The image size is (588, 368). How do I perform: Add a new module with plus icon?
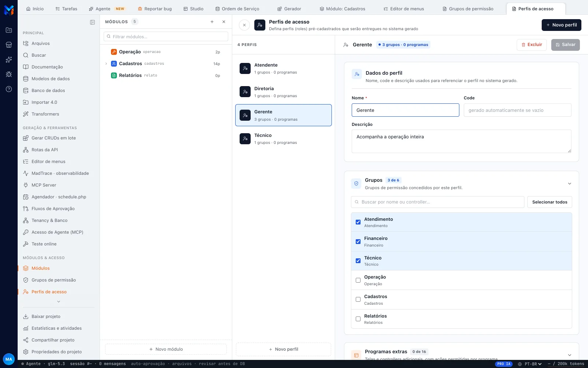pyautogui.click(x=212, y=22)
